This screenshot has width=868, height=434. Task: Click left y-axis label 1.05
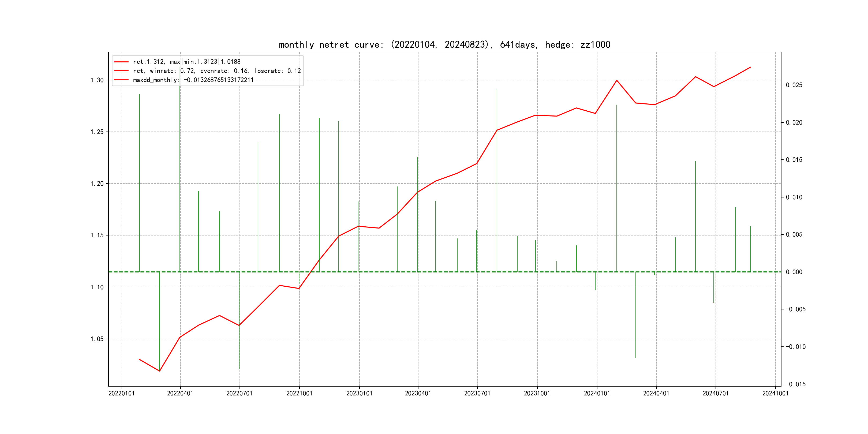[97, 339]
